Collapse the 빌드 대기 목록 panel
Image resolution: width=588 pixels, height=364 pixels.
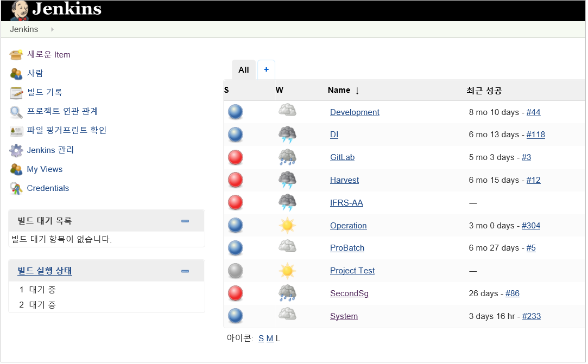[x=185, y=221]
